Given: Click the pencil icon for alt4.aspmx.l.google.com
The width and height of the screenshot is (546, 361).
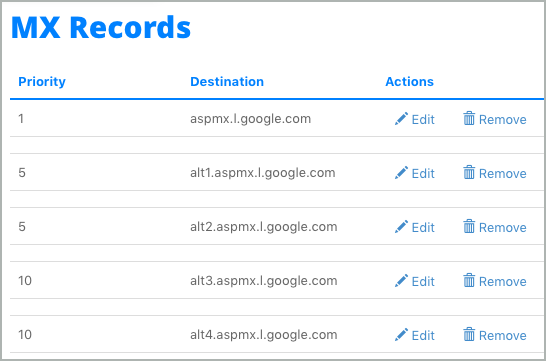Looking at the screenshot, I should point(401,335).
